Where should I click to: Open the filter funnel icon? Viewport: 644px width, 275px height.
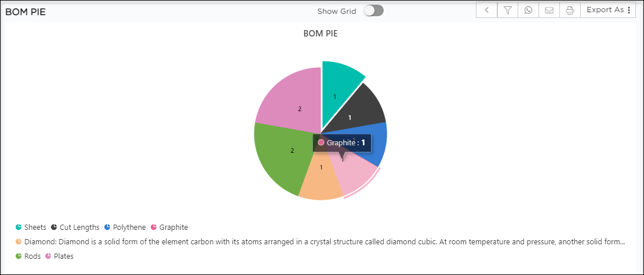pyautogui.click(x=507, y=10)
